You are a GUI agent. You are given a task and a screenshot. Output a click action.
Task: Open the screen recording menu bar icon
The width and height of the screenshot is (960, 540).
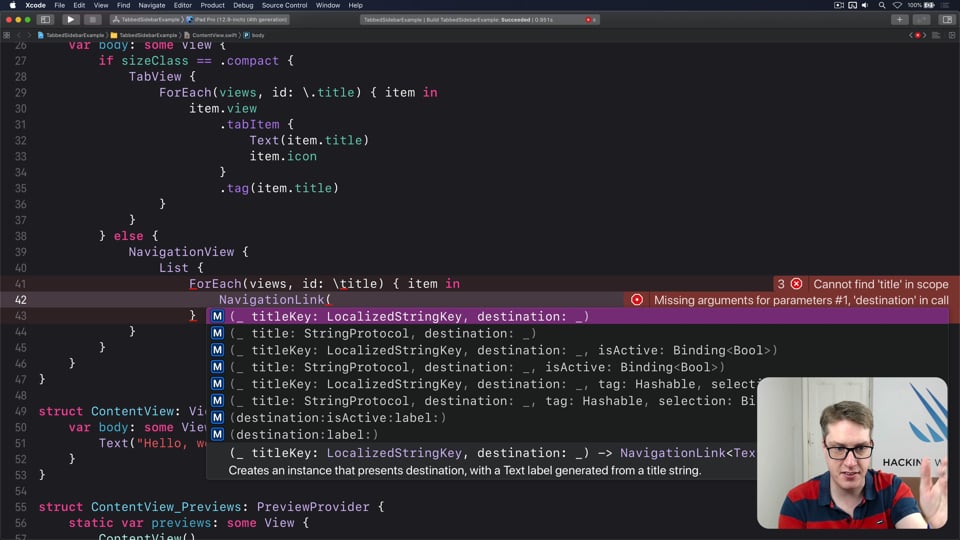[x=839, y=5]
